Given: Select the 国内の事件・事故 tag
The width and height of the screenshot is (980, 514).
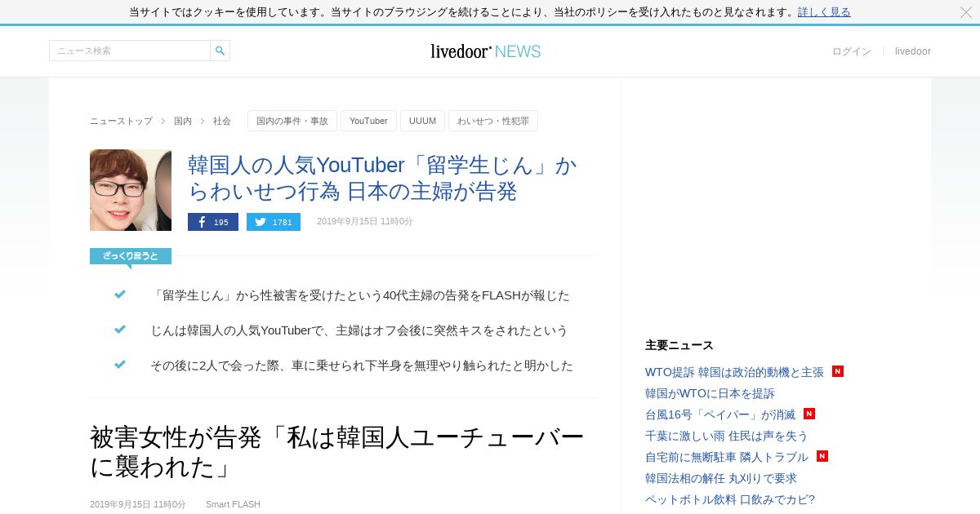Looking at the screenshot, I should click(292, 121).
